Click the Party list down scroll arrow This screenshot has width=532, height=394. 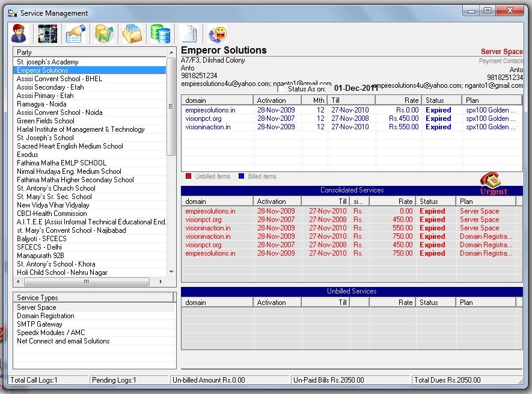(x=171, y=272)
